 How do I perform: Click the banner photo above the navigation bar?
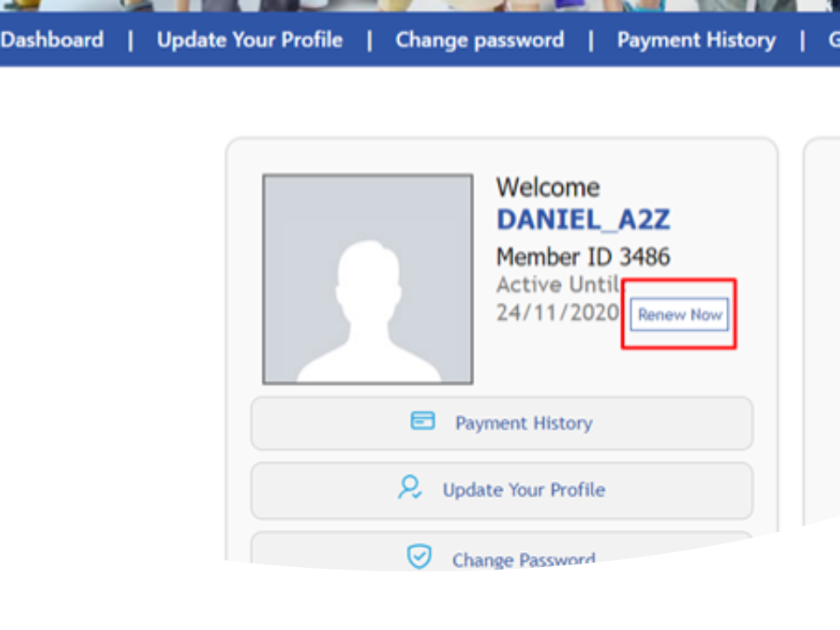tap(420, 5)
